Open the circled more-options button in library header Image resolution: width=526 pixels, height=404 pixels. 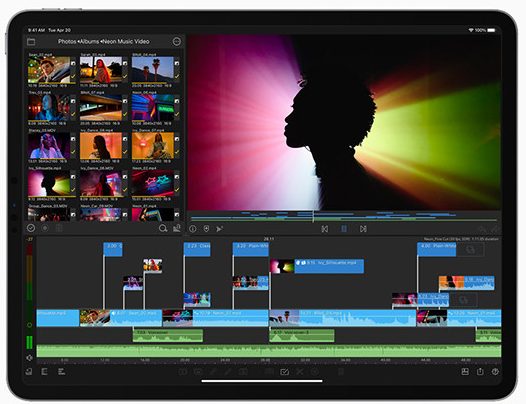(177, 42)
